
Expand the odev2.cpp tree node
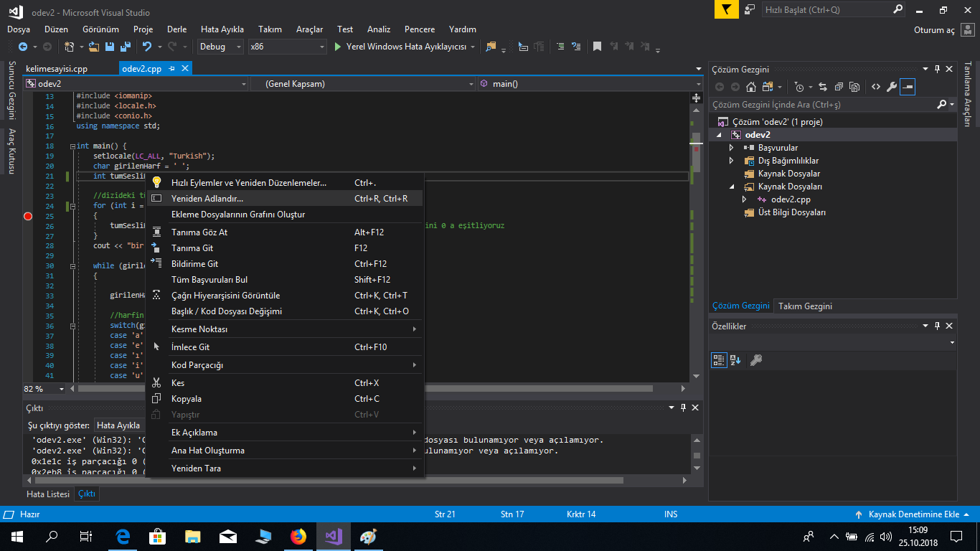744,199
